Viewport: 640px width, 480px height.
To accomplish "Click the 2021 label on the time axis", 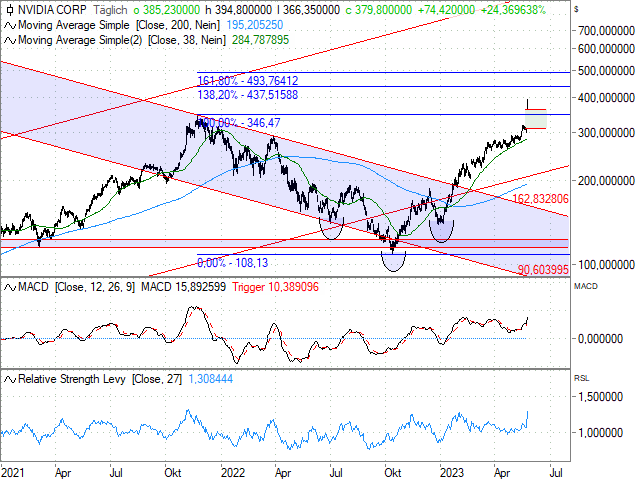I will pyautogui.click(x=12, y=473).
